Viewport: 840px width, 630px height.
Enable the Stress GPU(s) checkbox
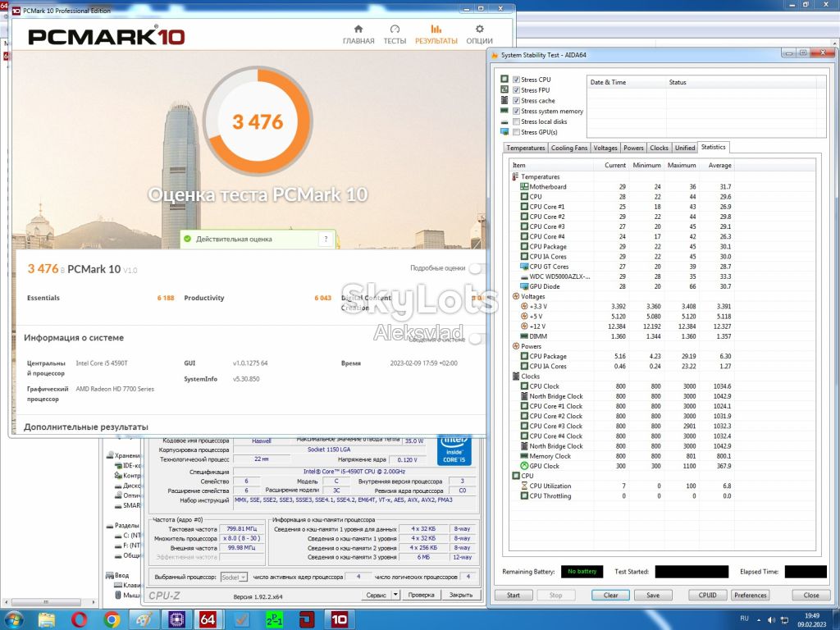point(517,132)
